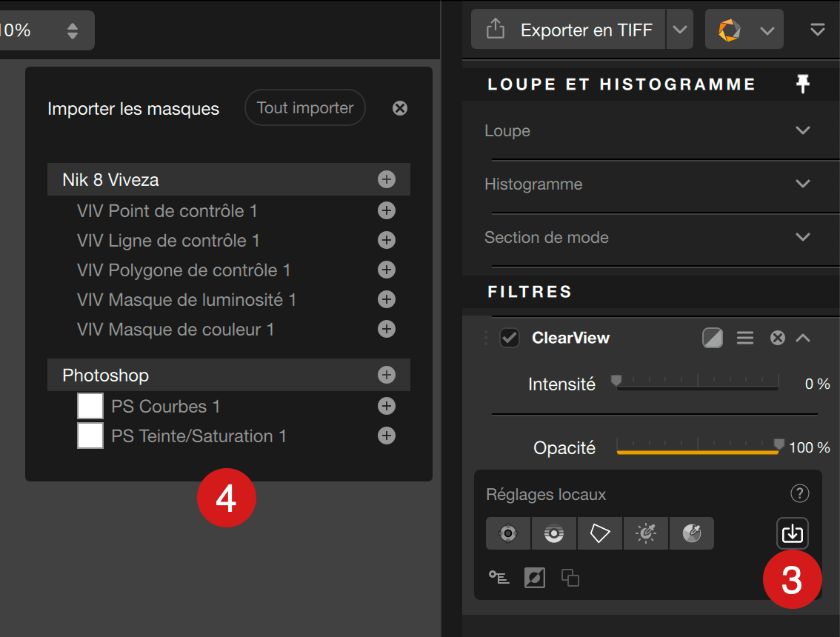Add all Photoshop masks
The image size is (840, 637).
click(386, 375)
